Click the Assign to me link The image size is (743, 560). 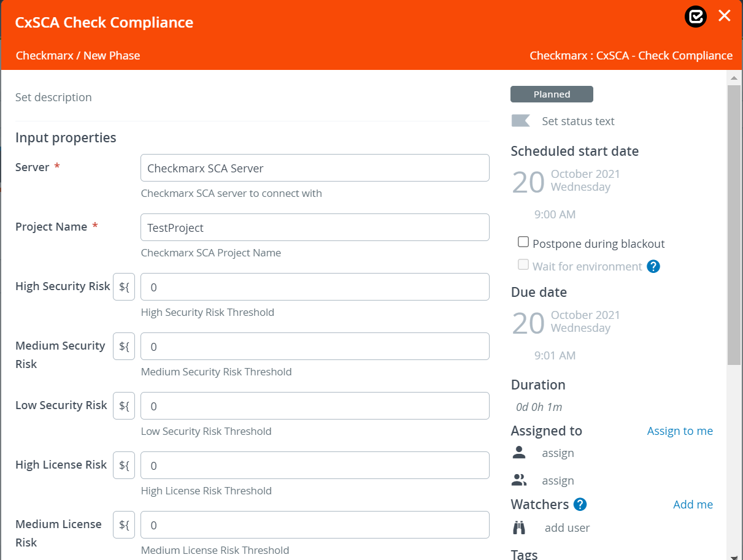click(680, 431)
